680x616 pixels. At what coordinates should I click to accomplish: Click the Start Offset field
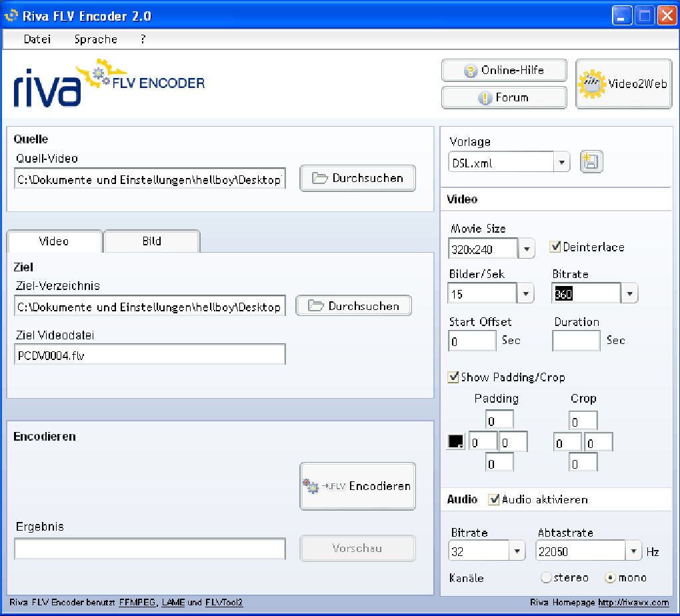pos(472,341)
